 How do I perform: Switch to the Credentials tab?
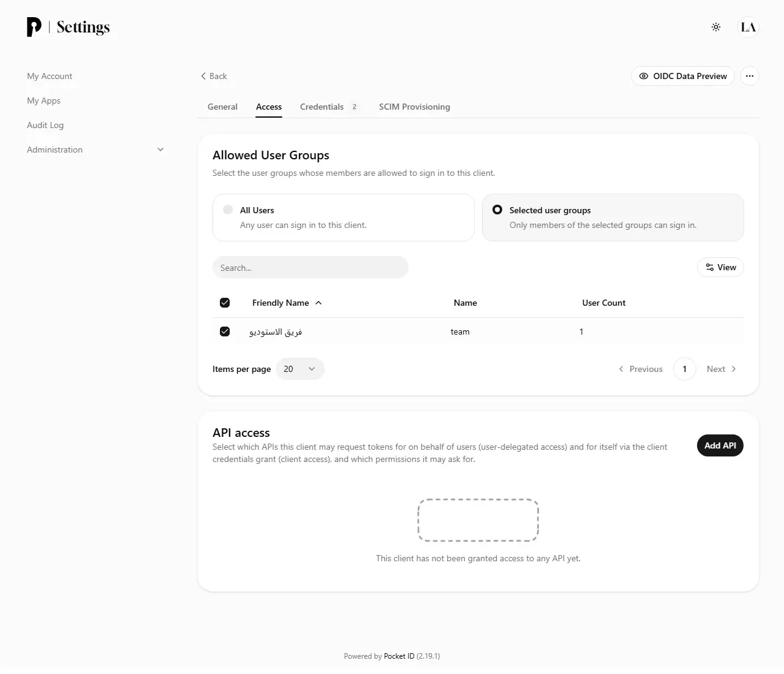click(329, 107)
